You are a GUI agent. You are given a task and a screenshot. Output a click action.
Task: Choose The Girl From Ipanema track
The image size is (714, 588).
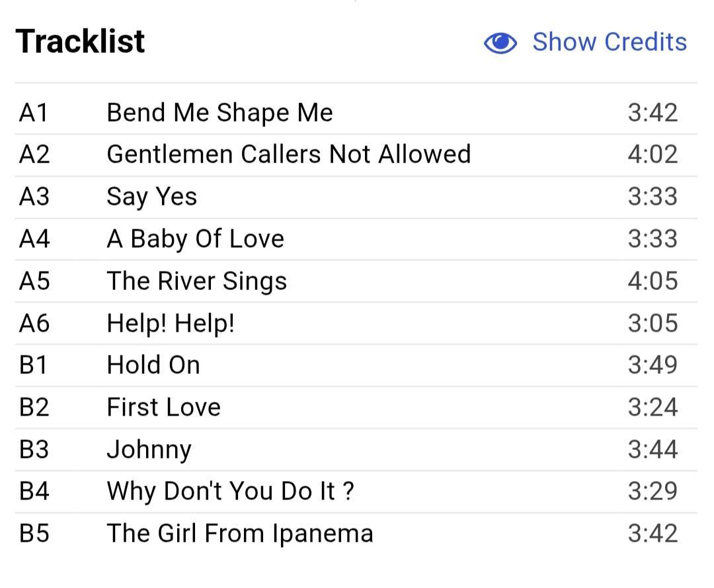click(x=240, y=533)
